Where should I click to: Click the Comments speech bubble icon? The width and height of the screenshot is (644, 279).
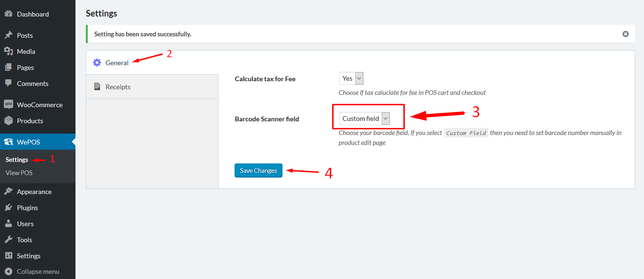8,83
